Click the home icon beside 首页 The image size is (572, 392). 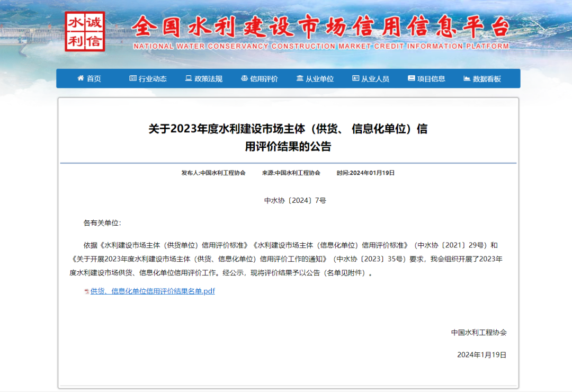81,78
